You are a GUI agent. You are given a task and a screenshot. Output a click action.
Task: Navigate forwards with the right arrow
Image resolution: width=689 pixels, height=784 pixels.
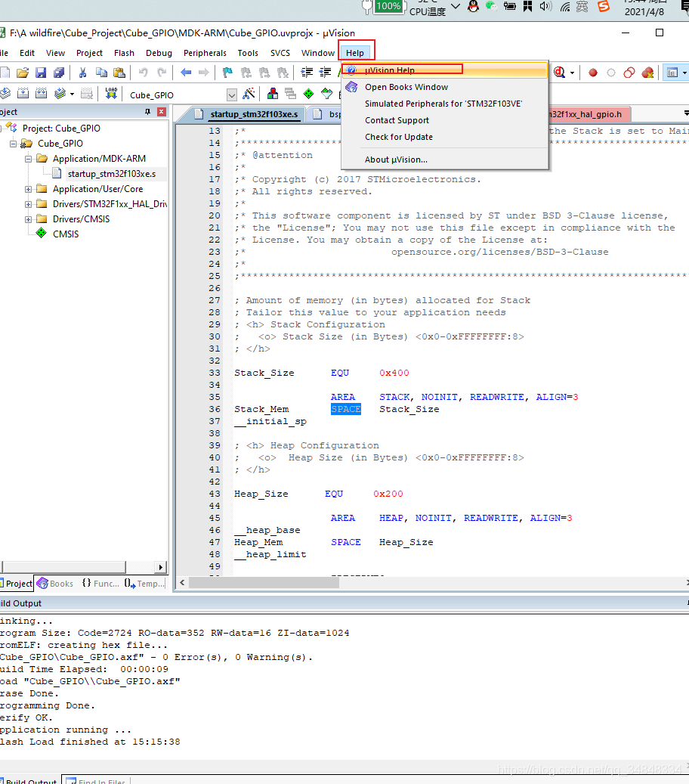[203, 73]
